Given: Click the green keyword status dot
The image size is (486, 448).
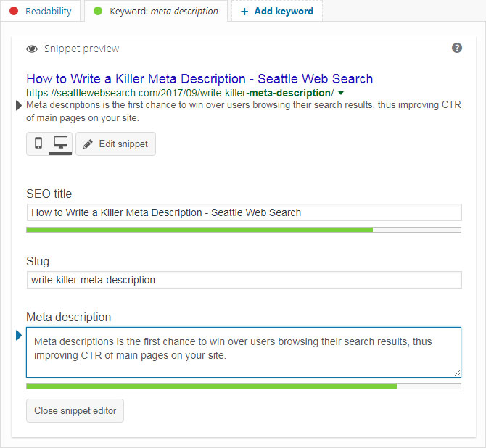Looking at the screenshot, I should pos(98,11).
